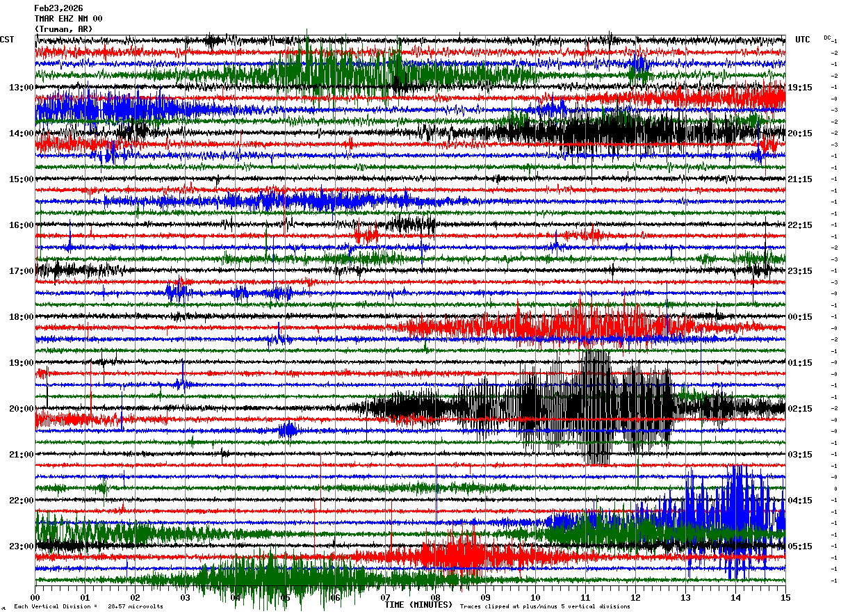Click the UTC timezone label
841x616 pixels.
[x=803, y=40]
